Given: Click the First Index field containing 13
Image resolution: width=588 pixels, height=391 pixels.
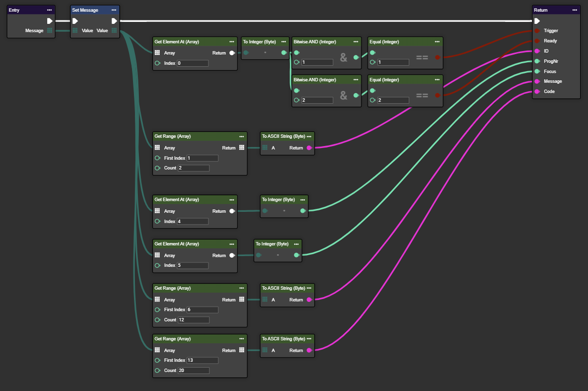Looking at the screenshot, I should 202,360.
